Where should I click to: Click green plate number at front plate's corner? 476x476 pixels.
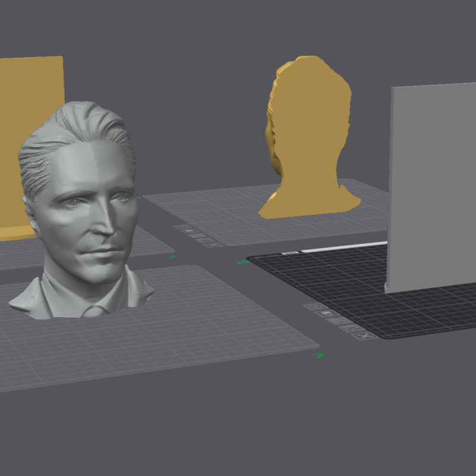click(319, 356)
